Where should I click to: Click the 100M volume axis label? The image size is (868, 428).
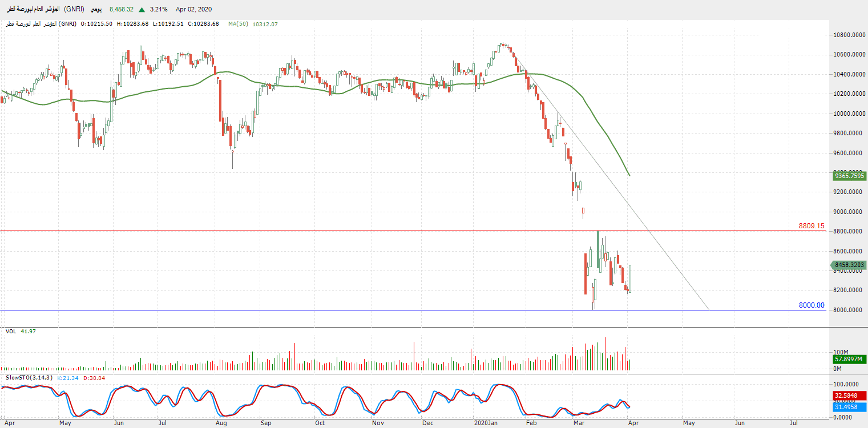841,352
